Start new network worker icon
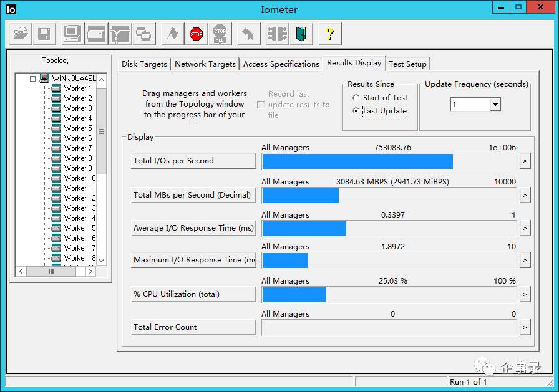 coord(120,34)
